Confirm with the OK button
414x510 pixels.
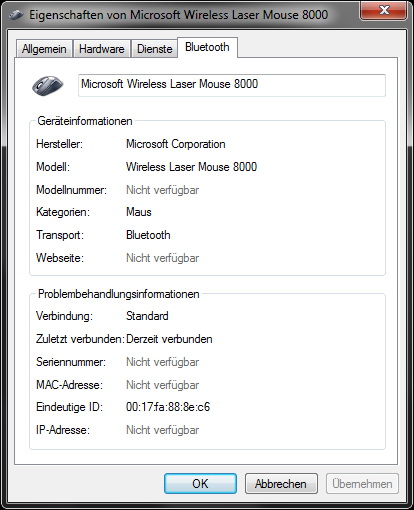200,484
